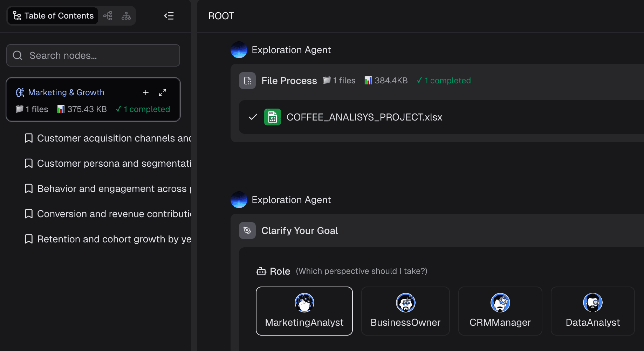Click the 384.4KB size chart icon
The height and width of the screenshot is (351, 644).
pos(368,80)
